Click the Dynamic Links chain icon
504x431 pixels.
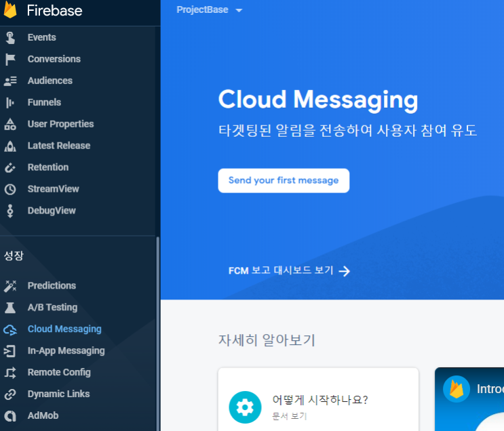[x=10, y=394]
